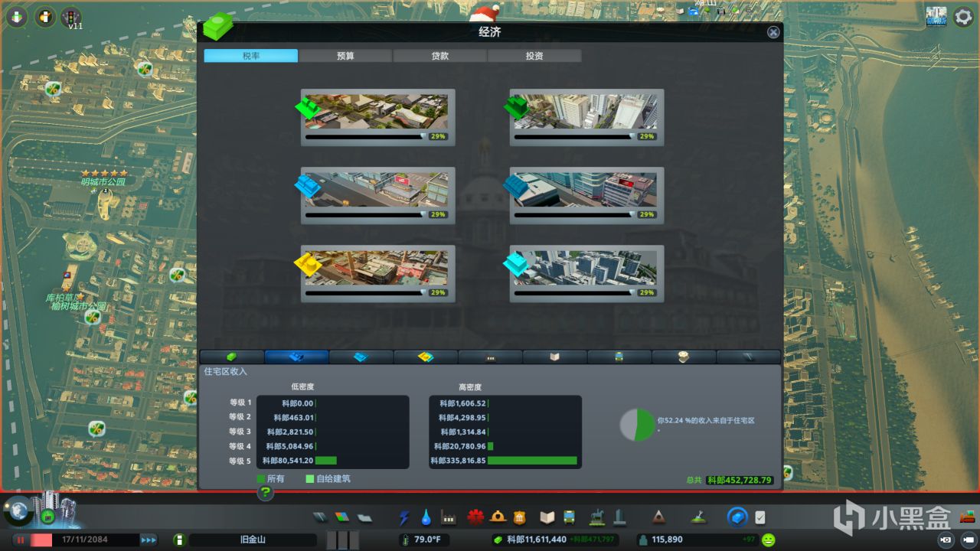Open the settings gear menu
Viewport: 980px width, 551px height.
[x=962, y=16]
